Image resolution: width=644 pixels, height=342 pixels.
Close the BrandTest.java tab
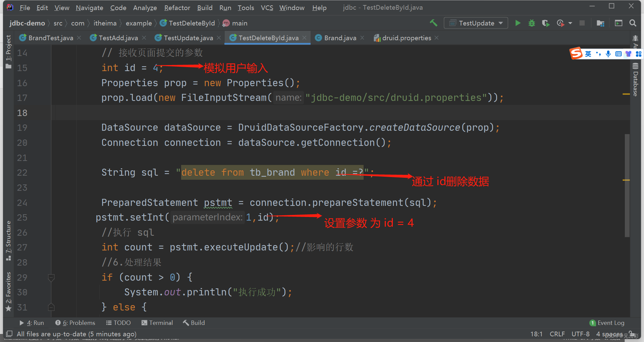point(79,38)
